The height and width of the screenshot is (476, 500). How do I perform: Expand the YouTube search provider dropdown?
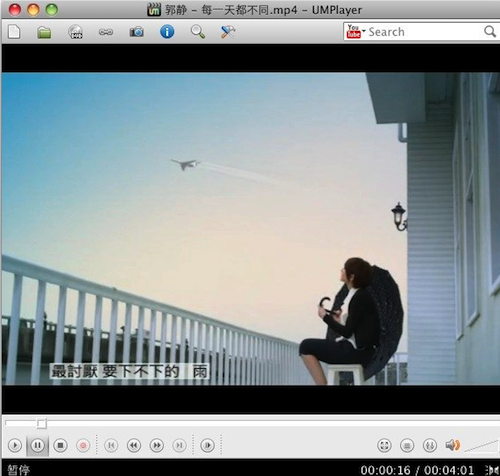[x=356, y=32]
